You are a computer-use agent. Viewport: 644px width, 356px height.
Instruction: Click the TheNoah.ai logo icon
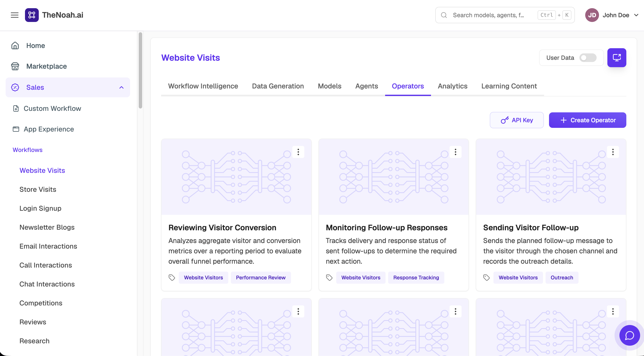32,15
